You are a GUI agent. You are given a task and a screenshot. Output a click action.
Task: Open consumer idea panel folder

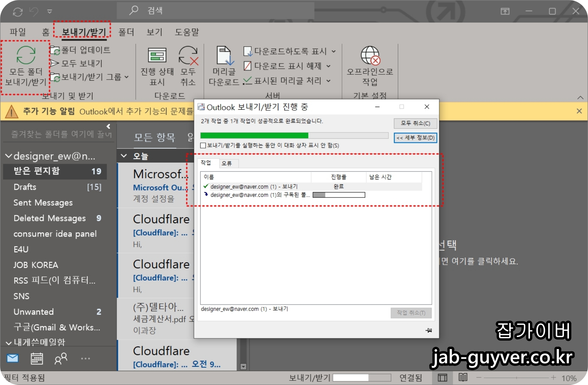[x=55, y=234]
